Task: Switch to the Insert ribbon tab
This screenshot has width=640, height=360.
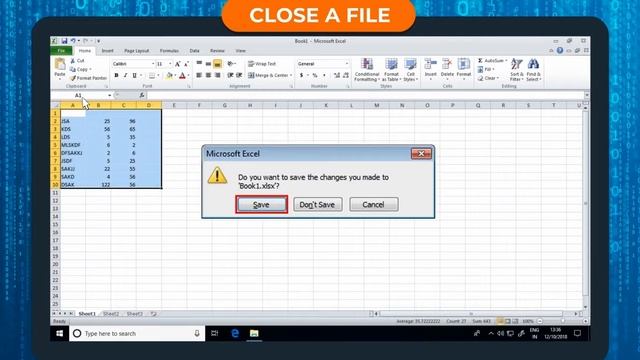Action: click(108, 51)
